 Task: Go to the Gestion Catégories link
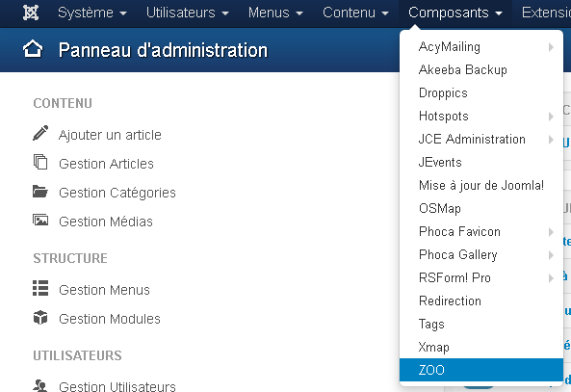(117, 193)
